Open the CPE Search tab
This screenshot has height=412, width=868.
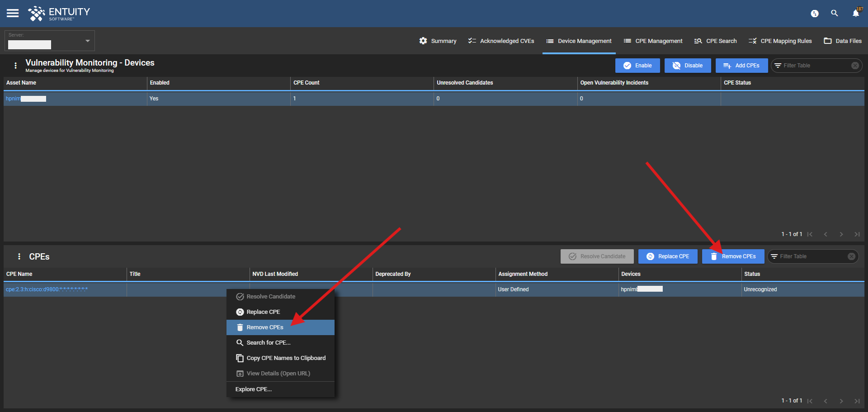[x=715, y=41]
